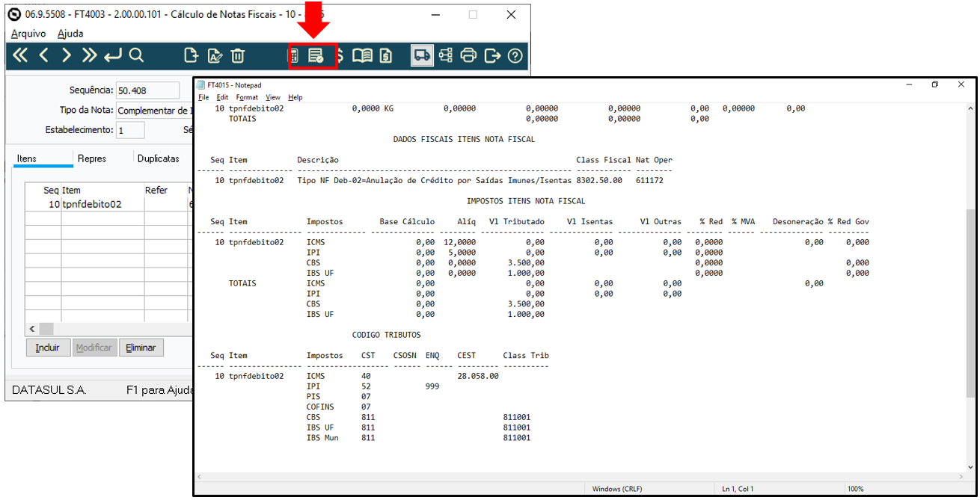Screen dimensions: 980x500
Task: Click the Eliminar button
Action: coord(141,348)
